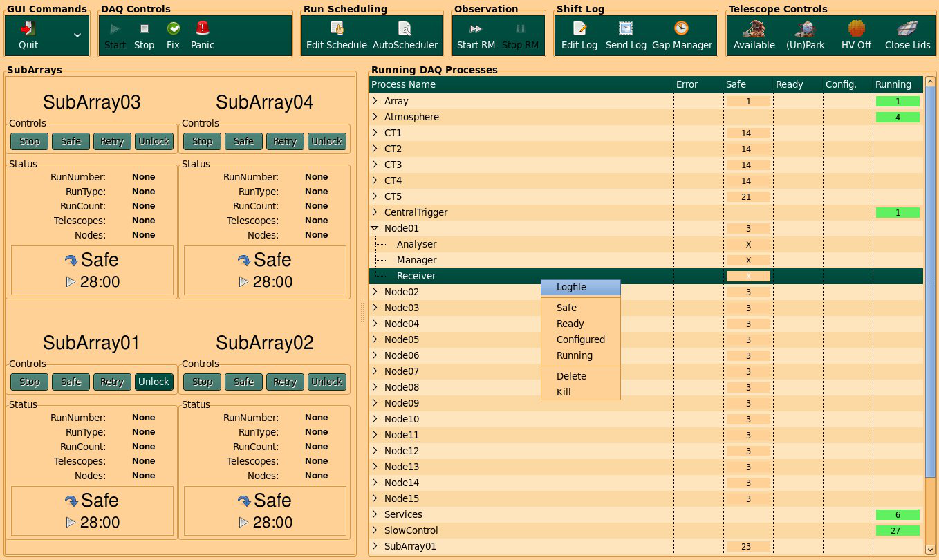Image resolution: width=939 pixels, height=560 pixels.
Task: Open Gap Manager clock icon
Action: pyautogui.click(x=682, y=28)
